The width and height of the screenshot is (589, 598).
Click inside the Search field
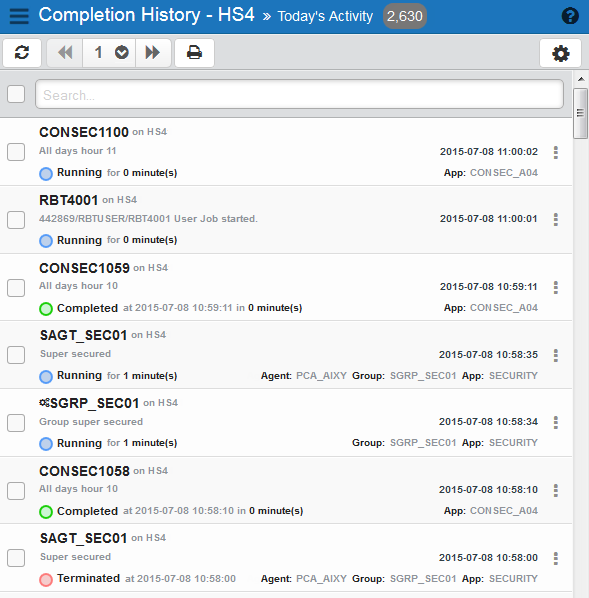[299, 94]
